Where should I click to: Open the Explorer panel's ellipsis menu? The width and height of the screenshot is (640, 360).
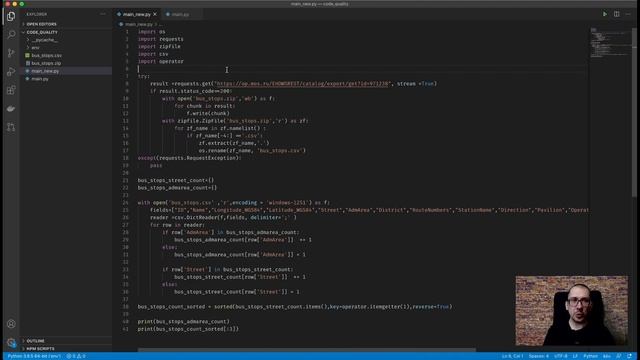click(x=103, y=14)
